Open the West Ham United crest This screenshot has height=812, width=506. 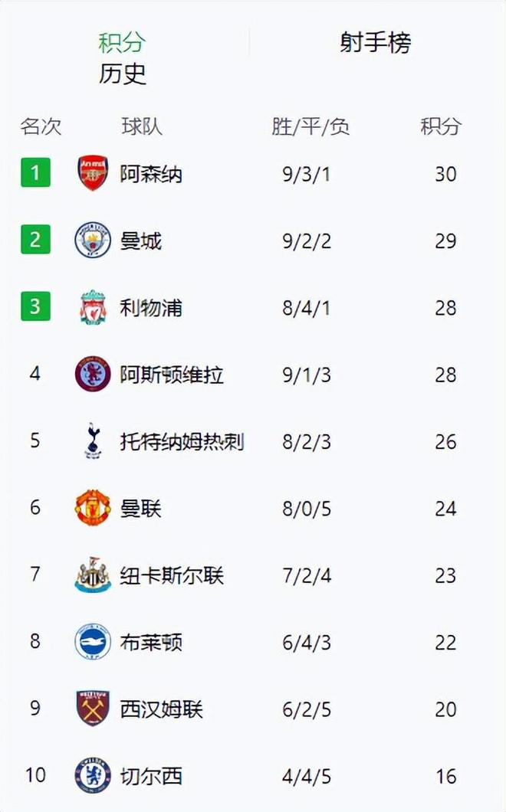point(93,709)
